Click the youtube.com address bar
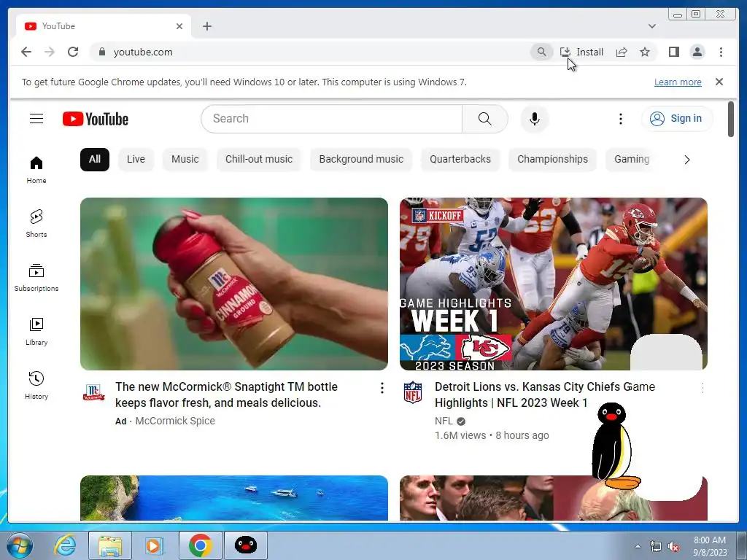Screen dimensions: 747x560 coord(309,52)
